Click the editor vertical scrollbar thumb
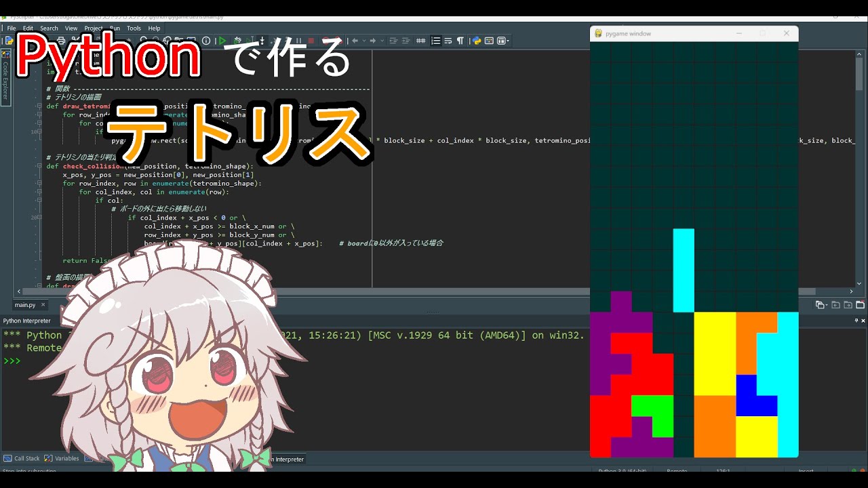Screen dimensions: 868x488 pyautogui.click(x=860, y=75)
